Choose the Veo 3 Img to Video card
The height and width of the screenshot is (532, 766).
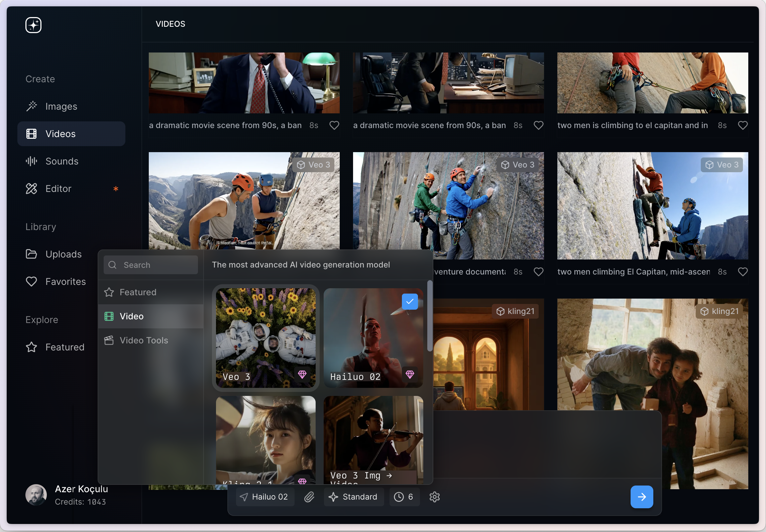point(373,440)
